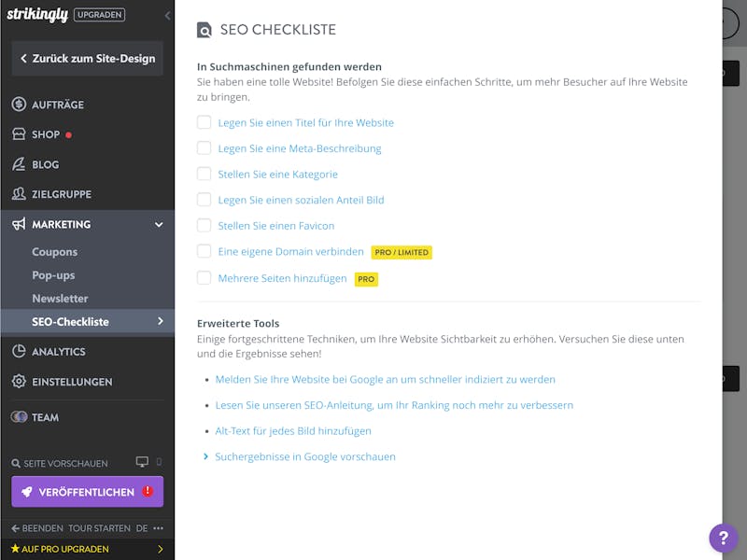Click the 'Auf Pro upgraden' yellow bar
The width and height of the screenshot is (747, 560).
(x=87, y=549)
